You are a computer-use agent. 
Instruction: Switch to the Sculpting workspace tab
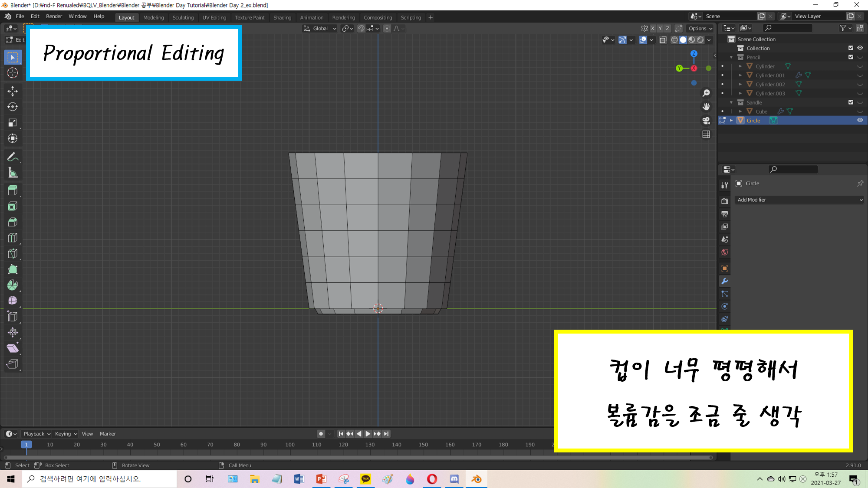point(183,18)
